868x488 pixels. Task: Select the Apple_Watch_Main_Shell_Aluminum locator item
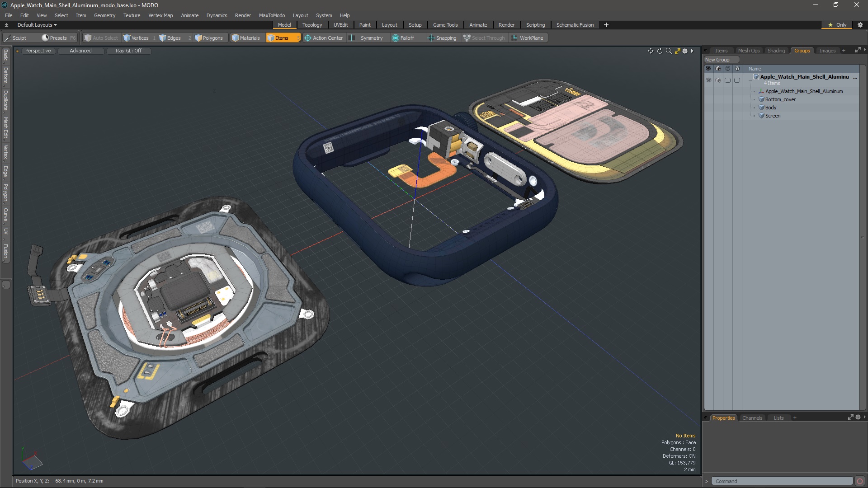[x=803, y=91]
